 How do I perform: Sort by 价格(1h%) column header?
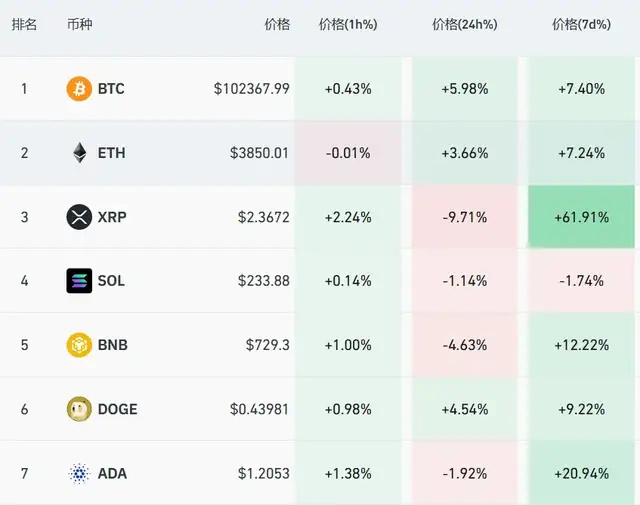(347, 24)
